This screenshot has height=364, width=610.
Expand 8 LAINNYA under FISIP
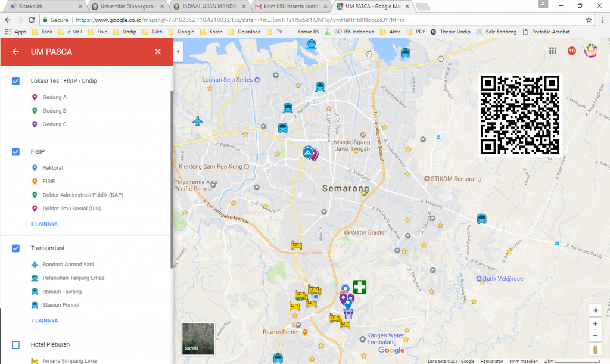[x=45, y=224]
